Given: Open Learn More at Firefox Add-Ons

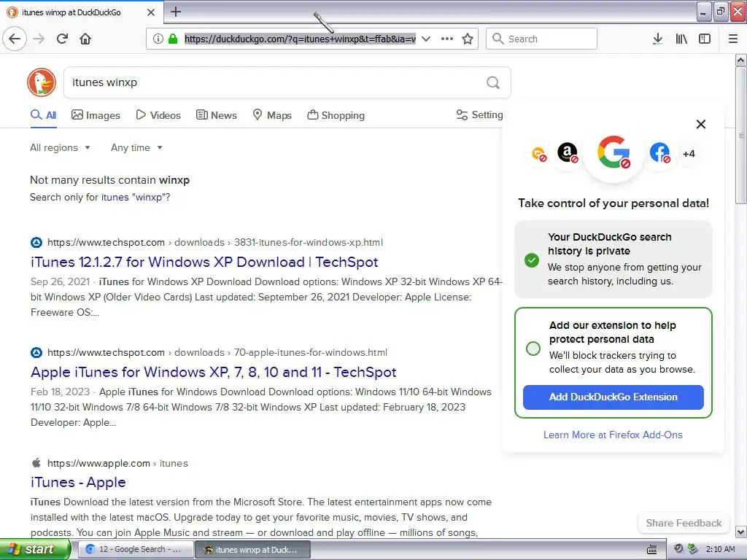Looking at the screenshot, I should pyautogui.click(x=613, y=435).
